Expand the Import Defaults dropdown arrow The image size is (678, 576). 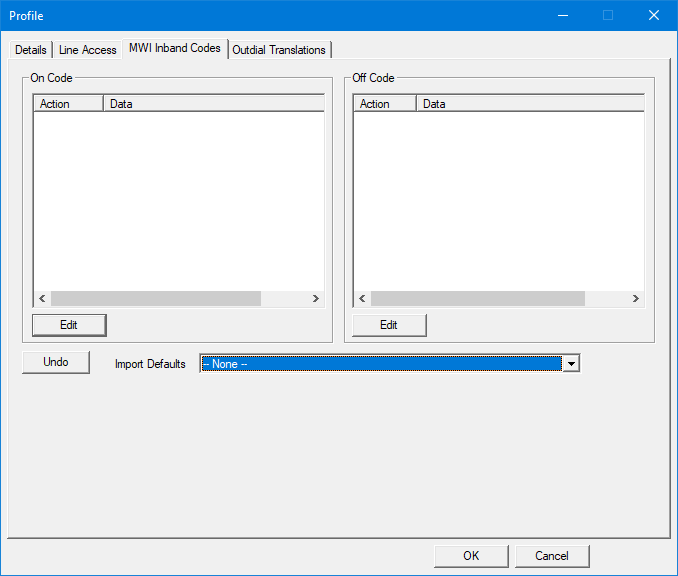click(x=571, y=364)
